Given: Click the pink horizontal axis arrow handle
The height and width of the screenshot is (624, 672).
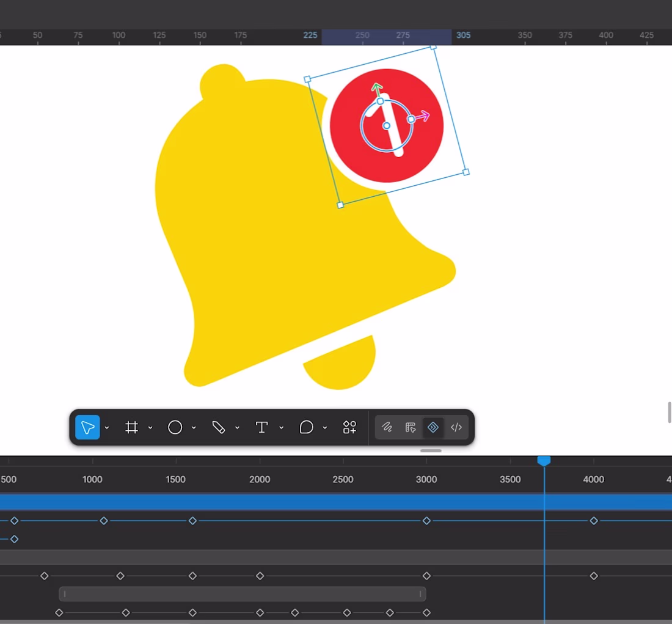Looking at the screenshot, I should [423, 116].
